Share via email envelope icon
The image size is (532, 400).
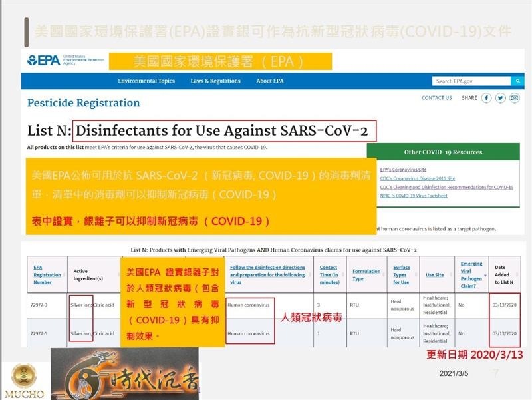tap(514, 98)
